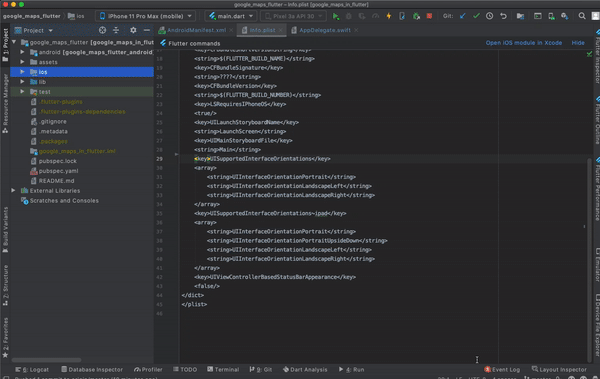The height and width of the screenshot is (379, 600).
Task: Open Structure side tab
Action: tap(5, 285)
